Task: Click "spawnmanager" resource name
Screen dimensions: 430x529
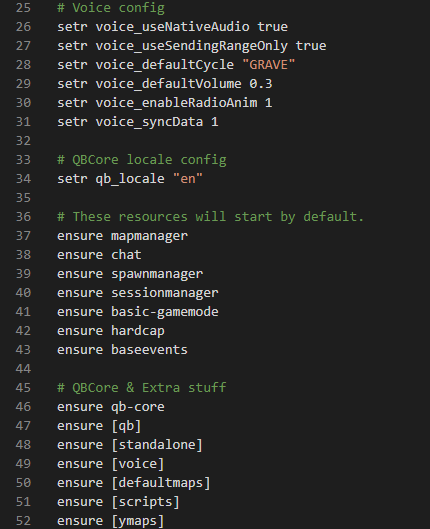Action: click(x=157, y=274)
